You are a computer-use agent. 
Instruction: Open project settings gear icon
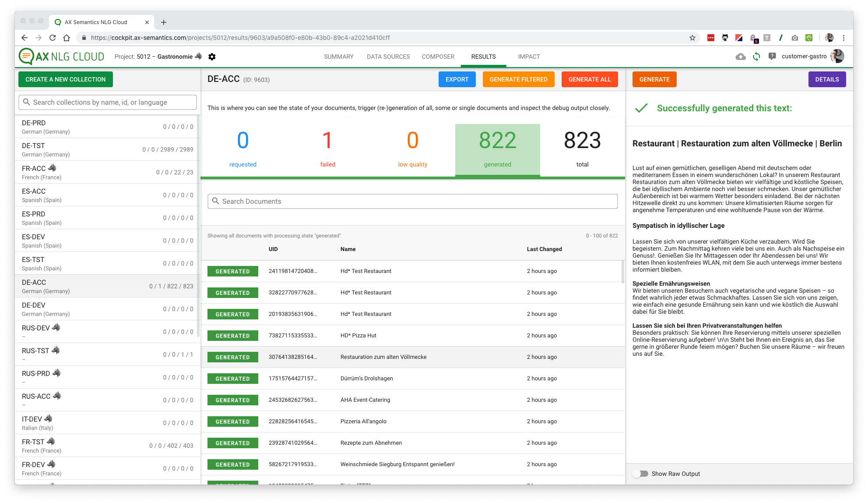tap(212, 57)
